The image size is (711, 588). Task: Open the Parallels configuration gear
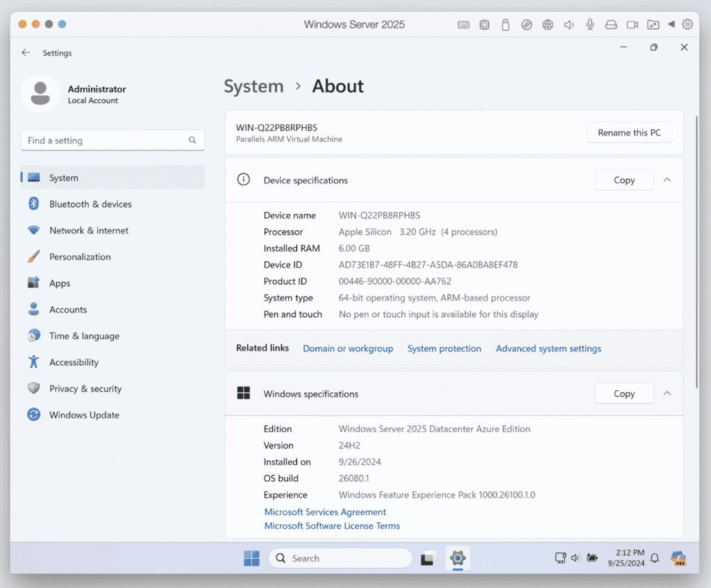tap(687, 24)
